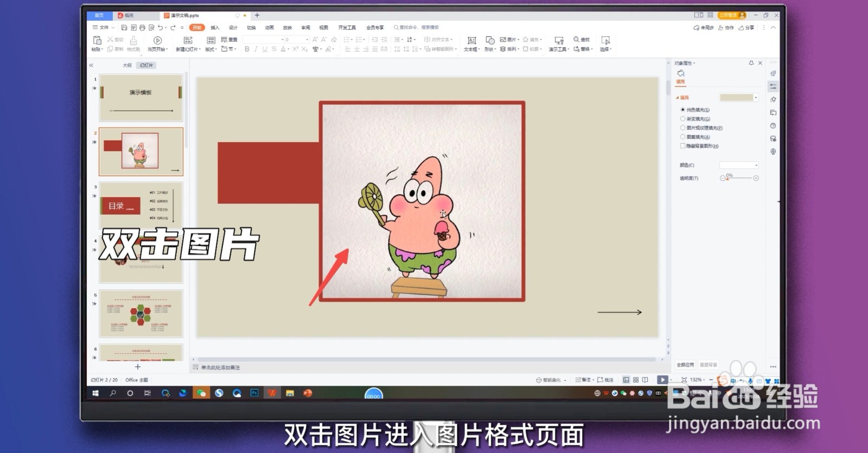Open the Design (设计) ribbon tab
The image size is (868, 453).
[233, 28]
